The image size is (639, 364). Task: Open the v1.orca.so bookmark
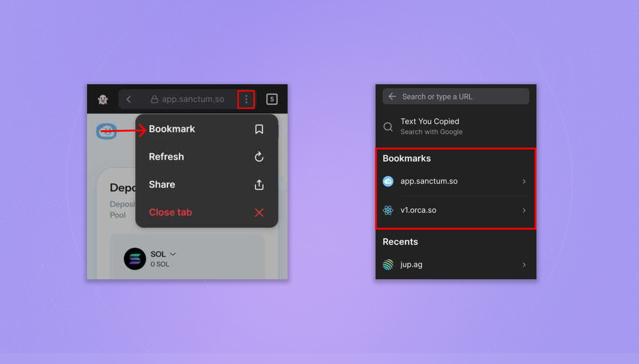click(456, 210)
